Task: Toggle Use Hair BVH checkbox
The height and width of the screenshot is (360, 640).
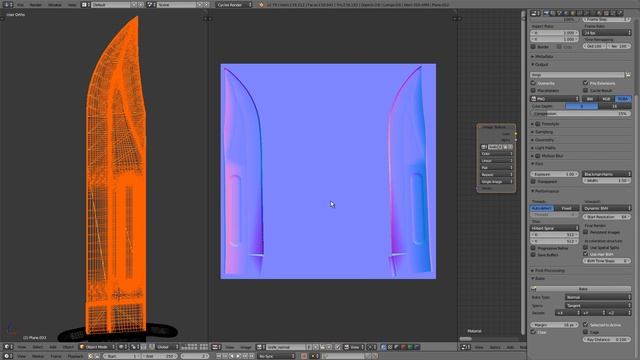Action: point(586,254)
